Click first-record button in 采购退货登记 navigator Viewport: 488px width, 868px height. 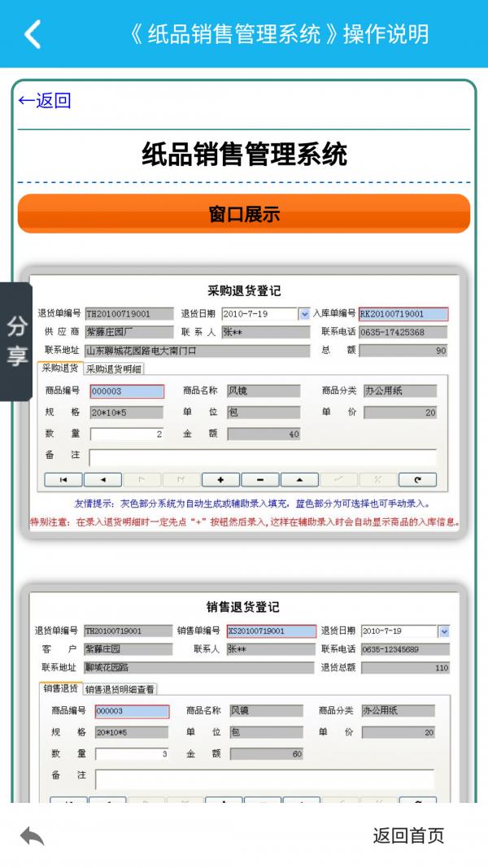[63, 480]
